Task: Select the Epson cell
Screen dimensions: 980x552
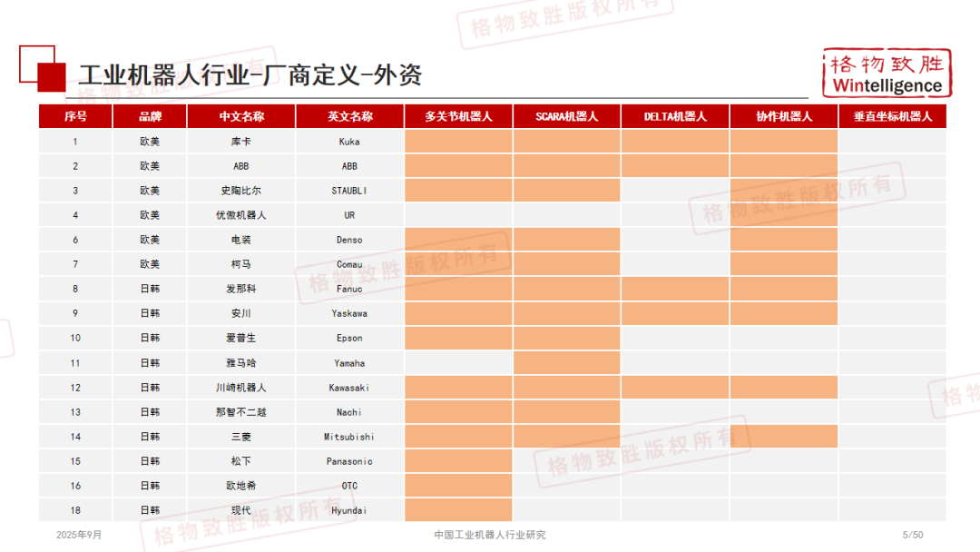Action: click(x=350, y=338)
